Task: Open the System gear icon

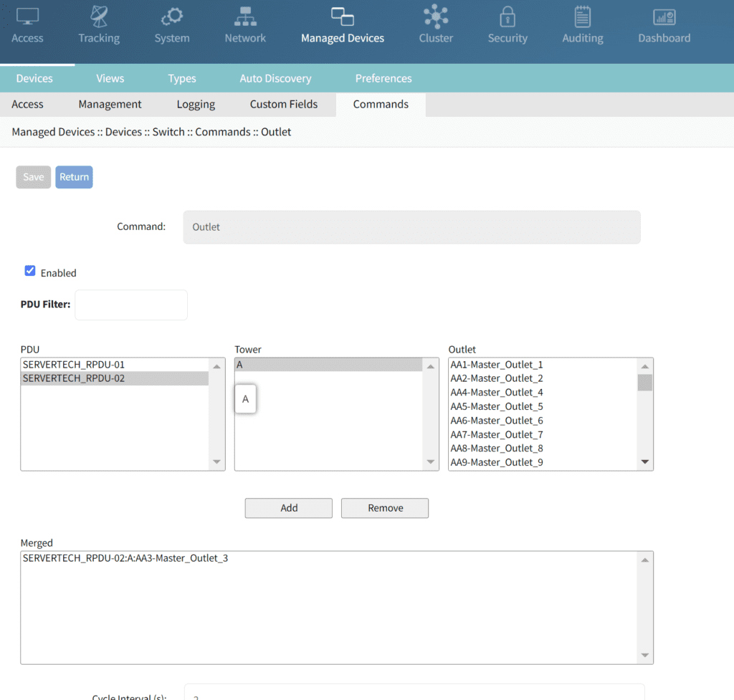Action: point(172,16)
